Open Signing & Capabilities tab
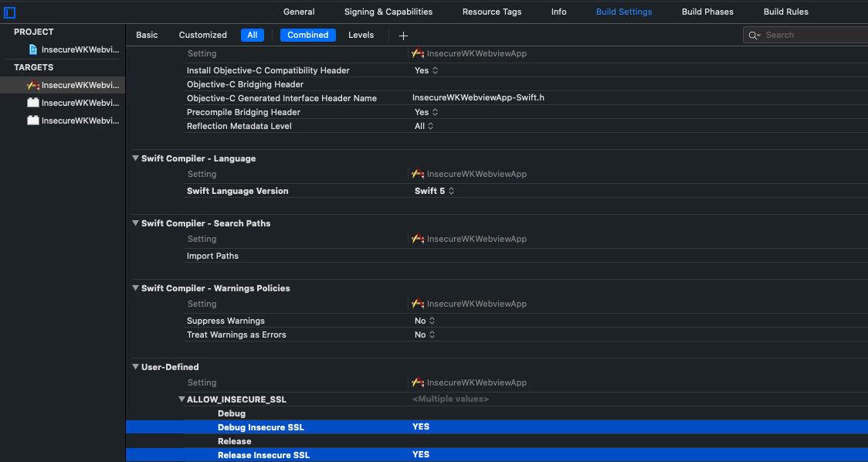 388,12
